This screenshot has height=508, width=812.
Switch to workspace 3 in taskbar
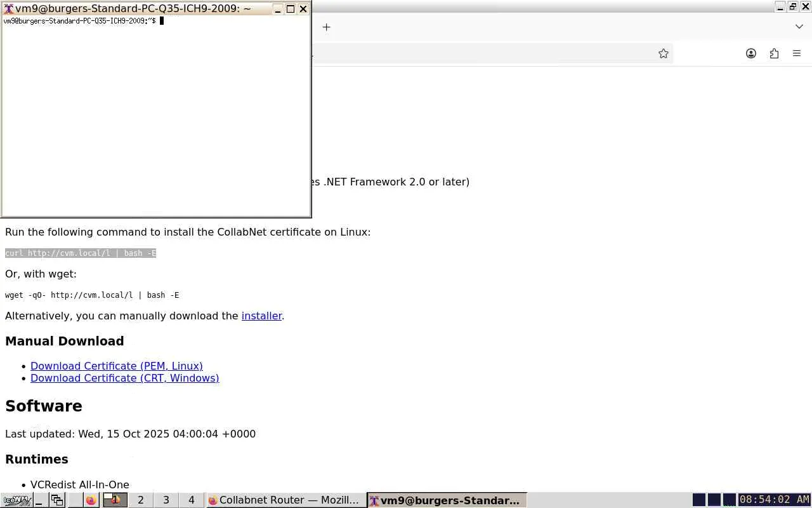(166, 500)
